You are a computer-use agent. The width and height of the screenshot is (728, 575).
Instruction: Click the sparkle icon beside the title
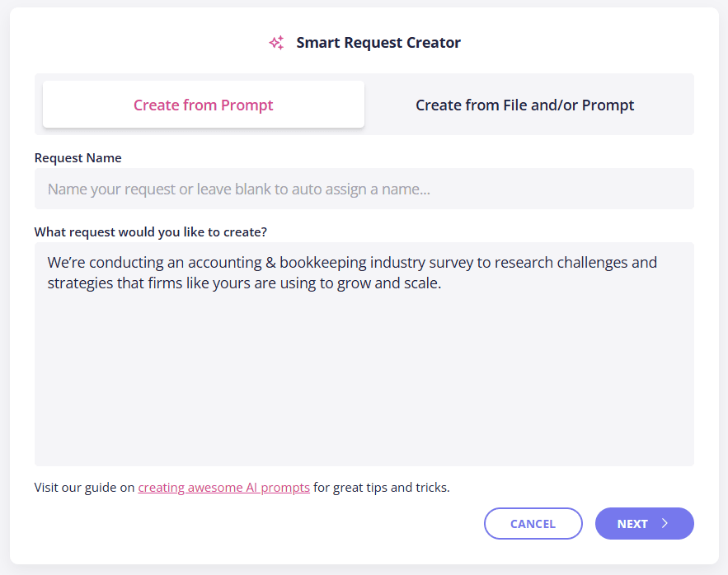coord(276,43)
